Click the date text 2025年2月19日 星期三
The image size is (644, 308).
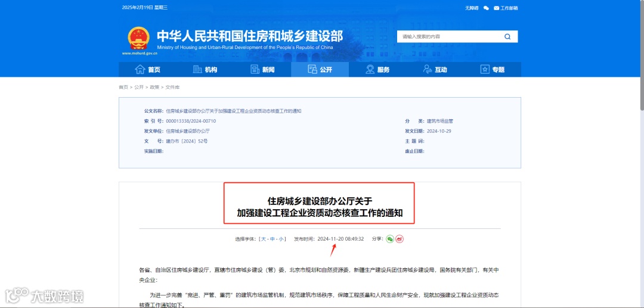[144, 8]
